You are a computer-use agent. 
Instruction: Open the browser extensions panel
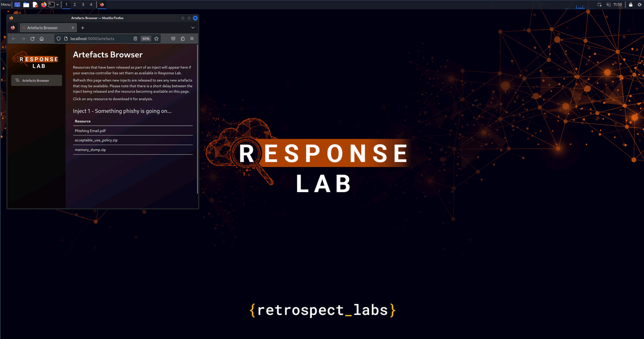coord(183,39)
